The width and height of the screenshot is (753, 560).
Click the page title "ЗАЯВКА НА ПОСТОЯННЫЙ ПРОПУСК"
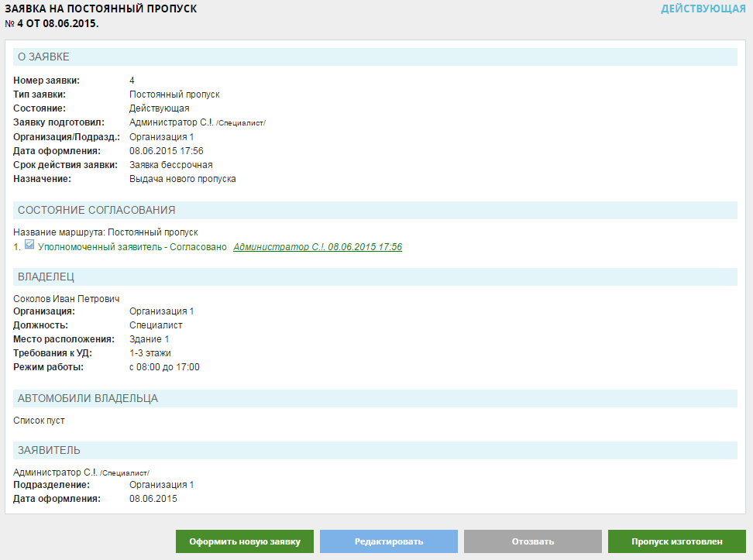click(x=101, y=9)
